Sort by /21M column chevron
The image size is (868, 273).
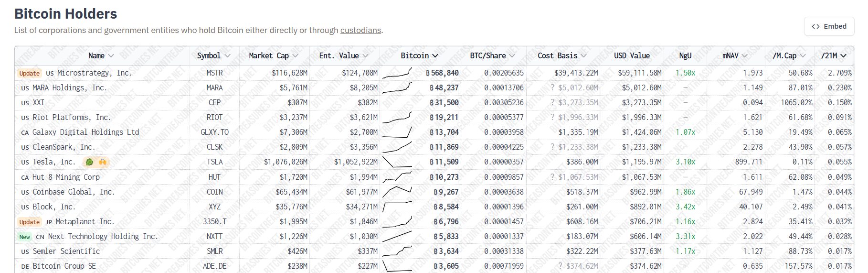tap(843, 56)
